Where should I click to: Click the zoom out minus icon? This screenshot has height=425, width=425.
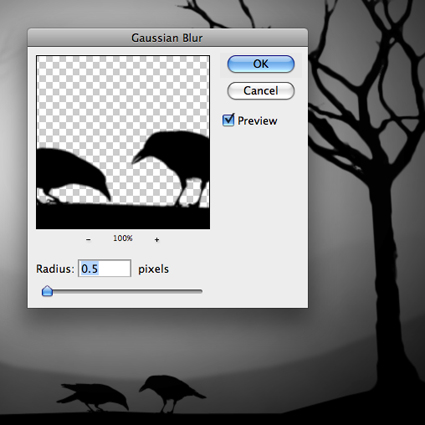pyautogui.click(x=88, y=240)
